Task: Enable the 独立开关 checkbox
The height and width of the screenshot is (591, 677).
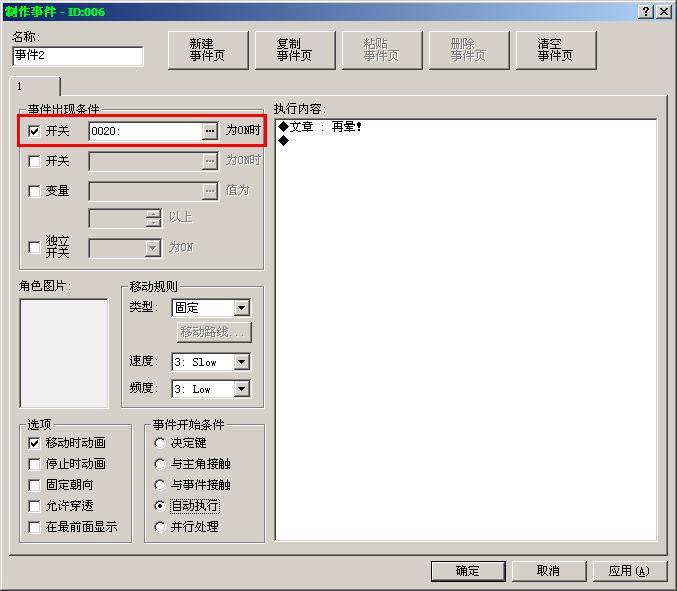Action: [34, 247]
